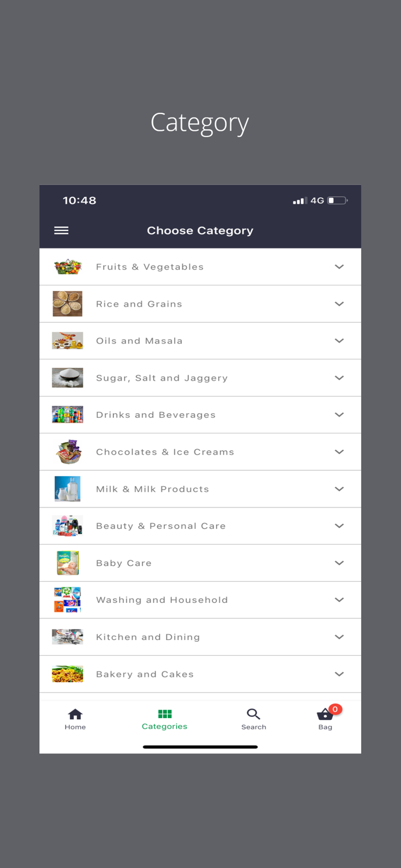
Task: Select the Oils and Masala category
Action: click(x=200, y=340)
